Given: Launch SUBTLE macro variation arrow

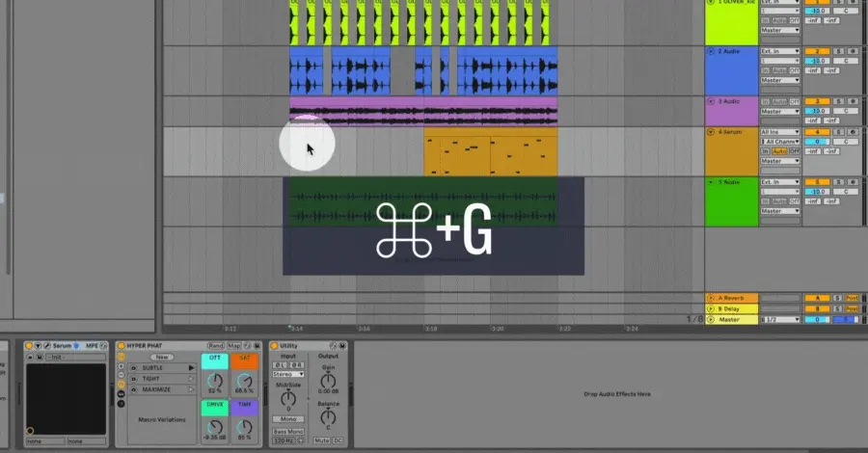Looking at the screenshot, I should click(192, 368).
